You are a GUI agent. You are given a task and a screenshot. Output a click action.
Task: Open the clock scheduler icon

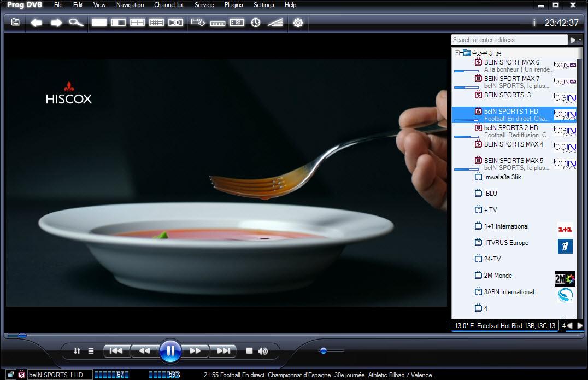(256, 22)
